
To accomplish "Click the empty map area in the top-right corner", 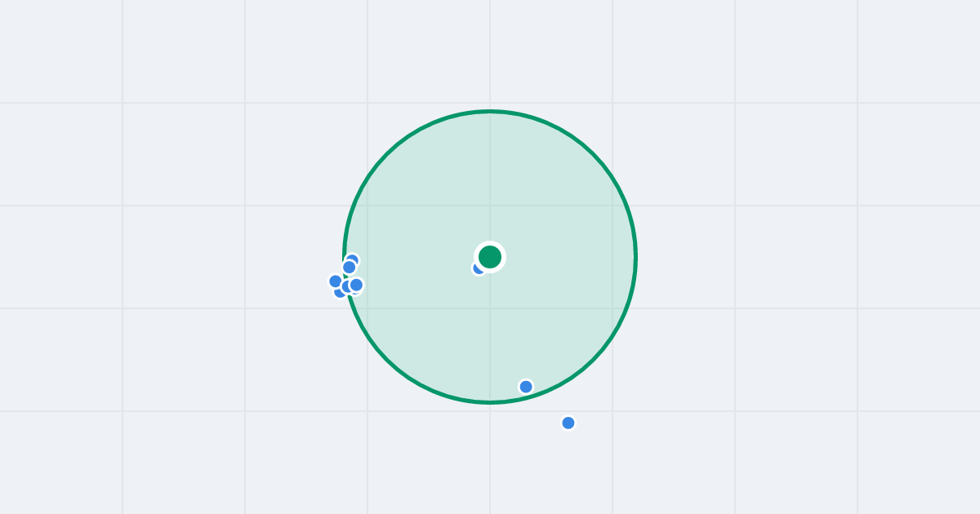I will (x=919, y=49).
